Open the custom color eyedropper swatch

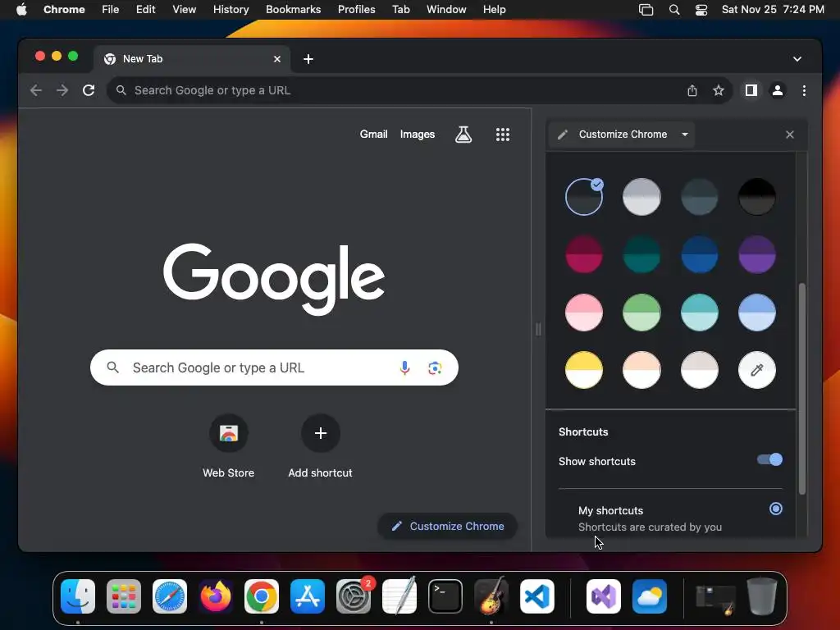pyautogui.click(x=757, y=370)
